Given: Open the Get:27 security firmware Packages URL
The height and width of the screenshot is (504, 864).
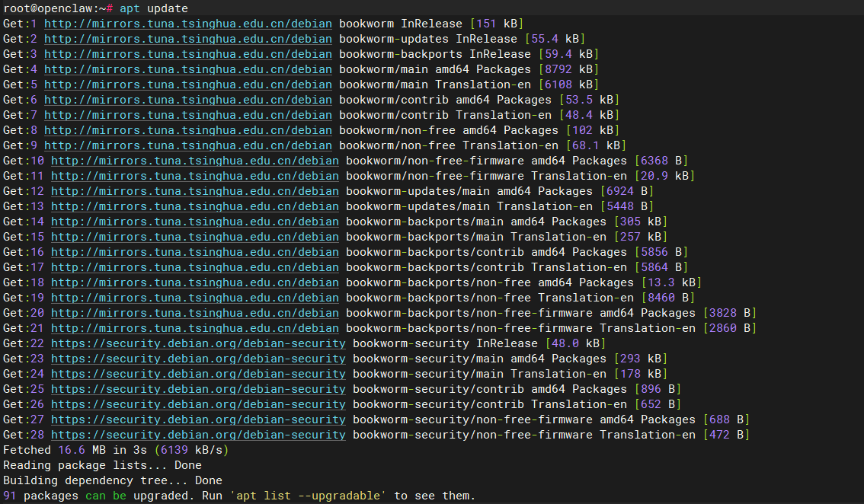Looking at the screenshot, I should tap(198, 419).
